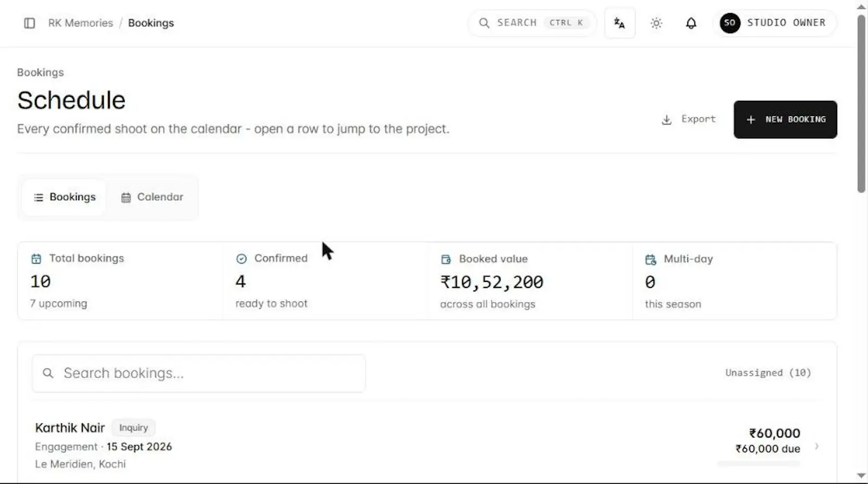Click the magnifier in Search bookings field
Image resolution: width=868 pixels, height=484 pixels.
[x=48, y=373]
